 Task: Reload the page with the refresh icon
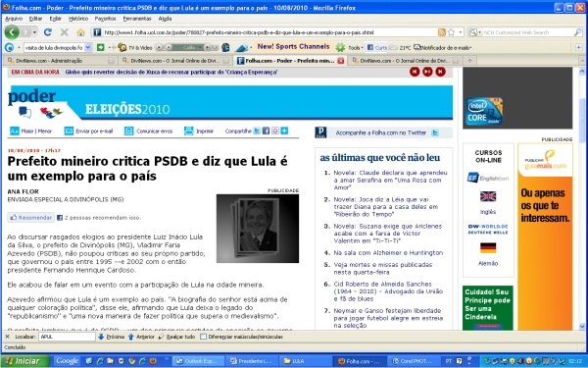point(48,32)
